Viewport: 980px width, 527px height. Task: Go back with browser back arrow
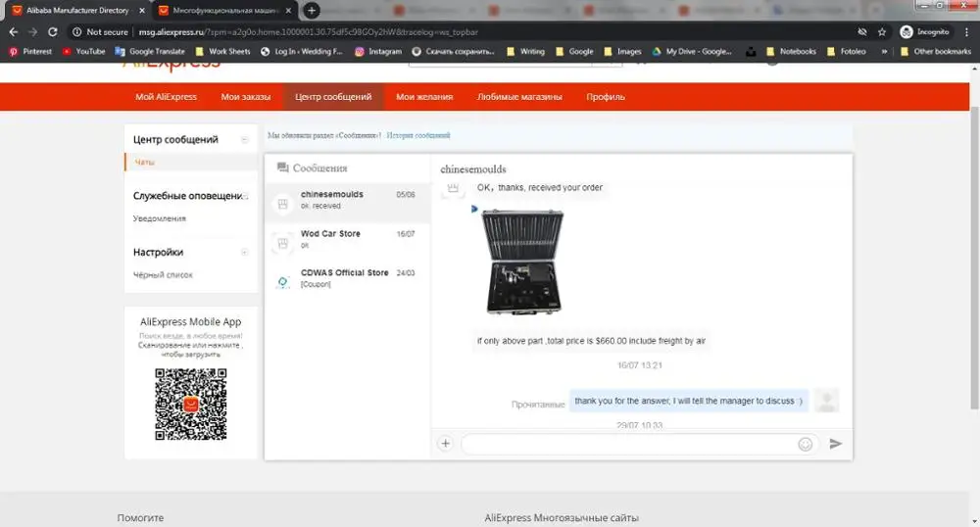click(x=13, y=32)
